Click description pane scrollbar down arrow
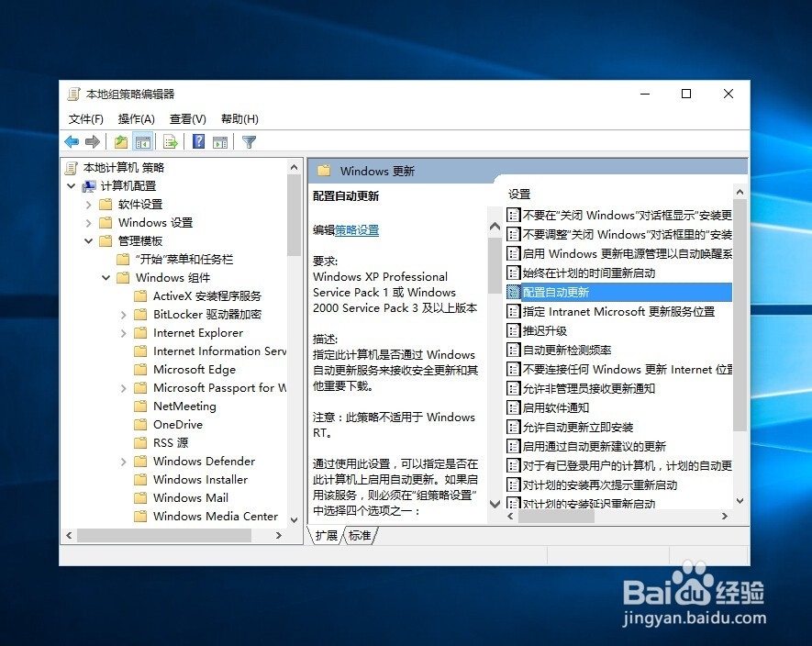 (x=495, y=504)
